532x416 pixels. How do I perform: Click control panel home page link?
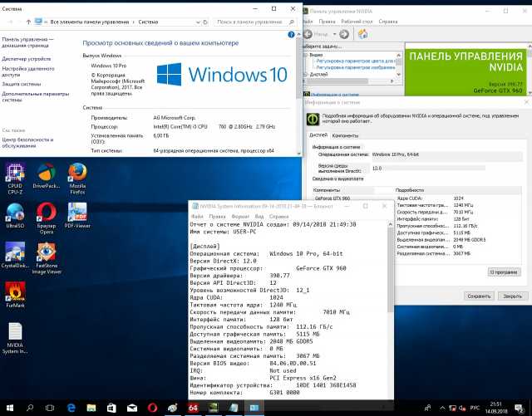pyautogui.click(x=27, y=42)
